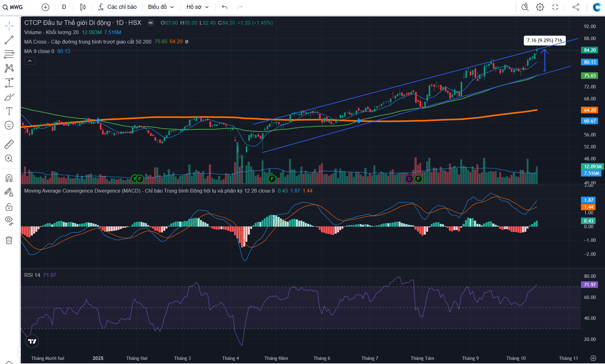The height and width of the screenshot is (364, 605).
Task: Click the circle minus icon beside HSX
Action: [151, 23]
